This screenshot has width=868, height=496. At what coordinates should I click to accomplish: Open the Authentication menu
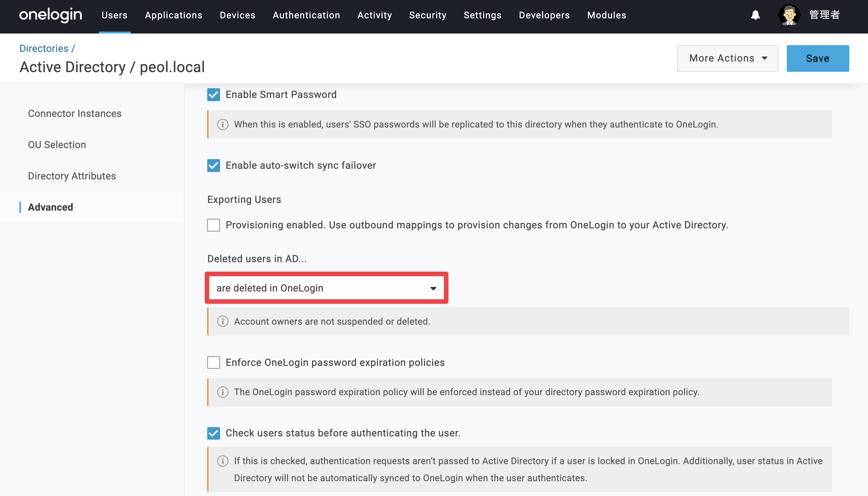(x=306, y=15)
